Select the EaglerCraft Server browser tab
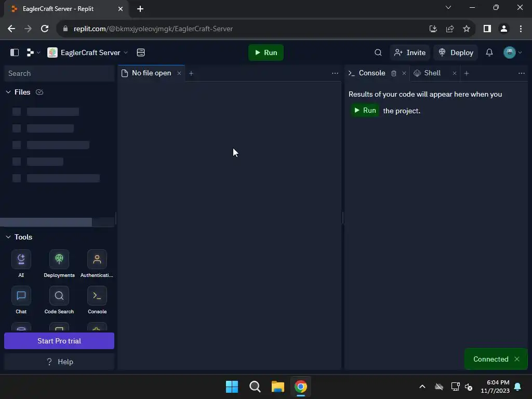The height and width of the screenshot is (399, 532). pyautogui.click(x=66, y=9)
